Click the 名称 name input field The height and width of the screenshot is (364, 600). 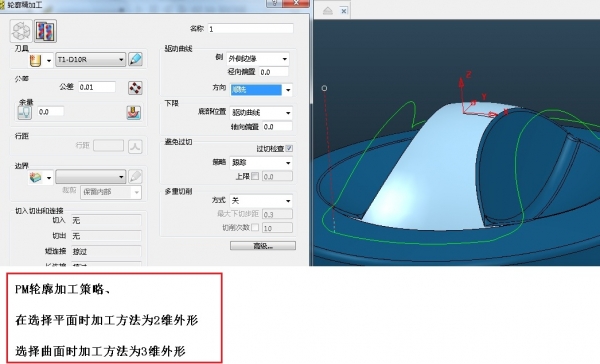click(251, 29)
